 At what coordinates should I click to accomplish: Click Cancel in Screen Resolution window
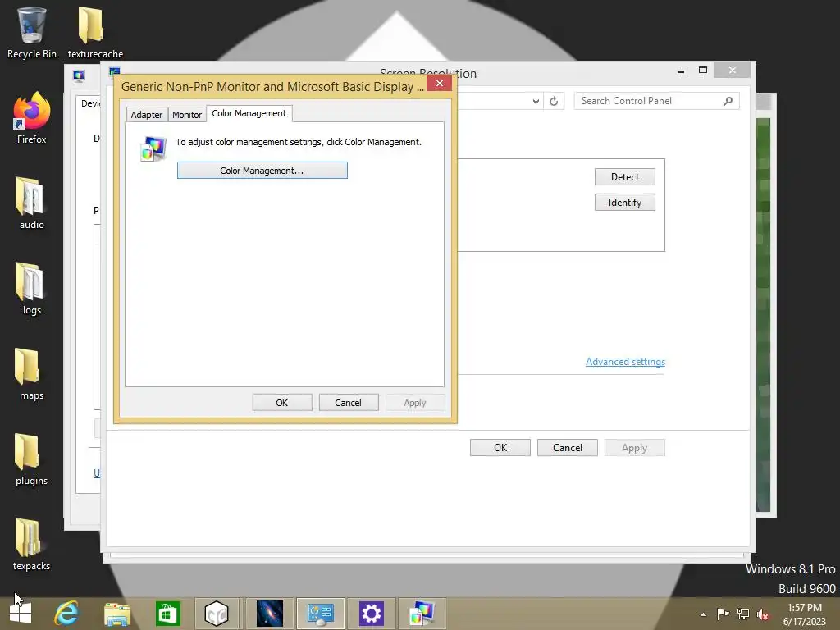(x=568, y=448)
